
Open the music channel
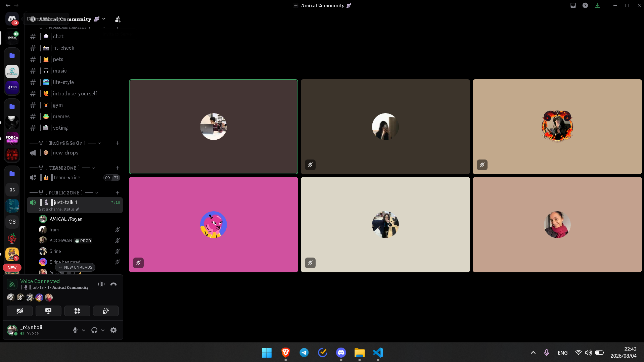point(75,71)
